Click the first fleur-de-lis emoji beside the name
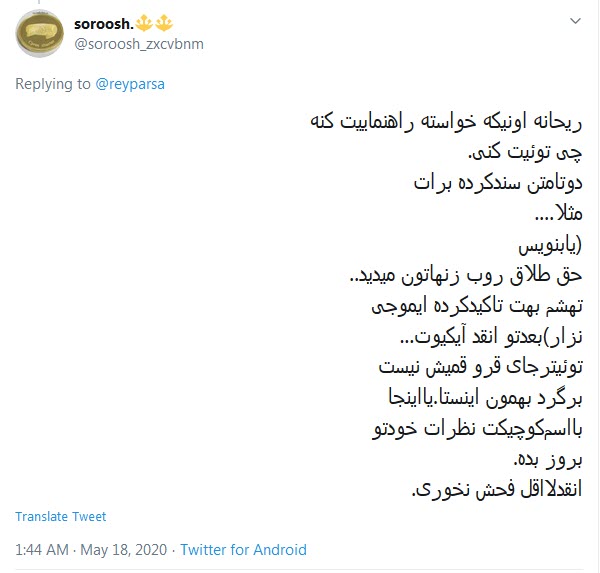Image resolution: width=600 pixels, height=573 pixels. (150, 22)
